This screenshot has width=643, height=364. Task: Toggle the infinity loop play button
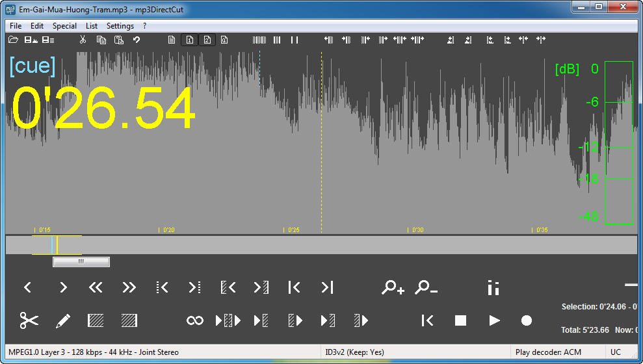194,320
